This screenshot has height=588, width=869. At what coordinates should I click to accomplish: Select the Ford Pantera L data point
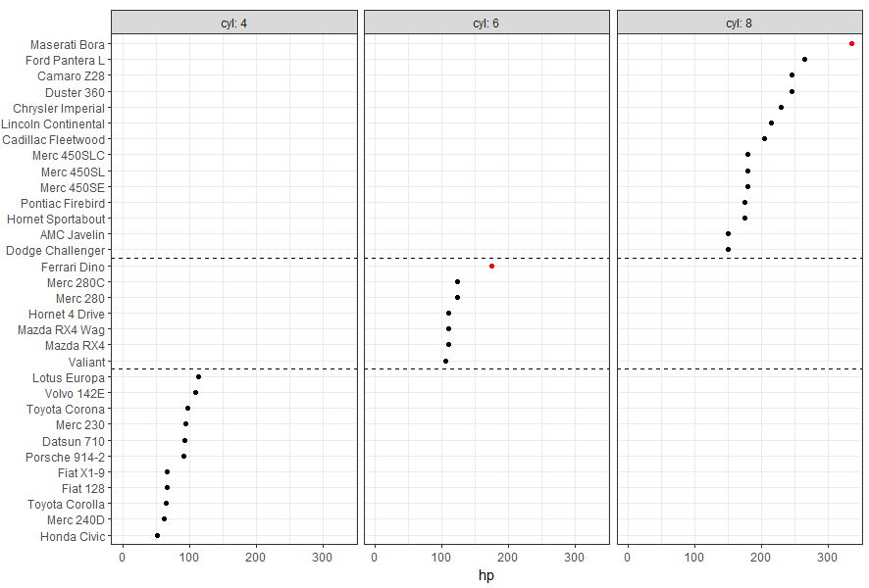(x=804, y=59)
